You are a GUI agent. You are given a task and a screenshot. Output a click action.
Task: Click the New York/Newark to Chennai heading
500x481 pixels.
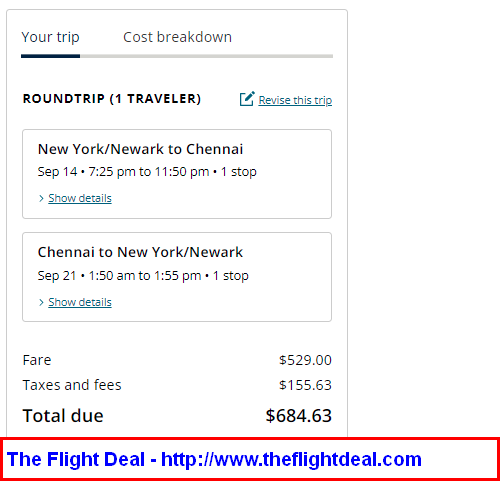140,149
